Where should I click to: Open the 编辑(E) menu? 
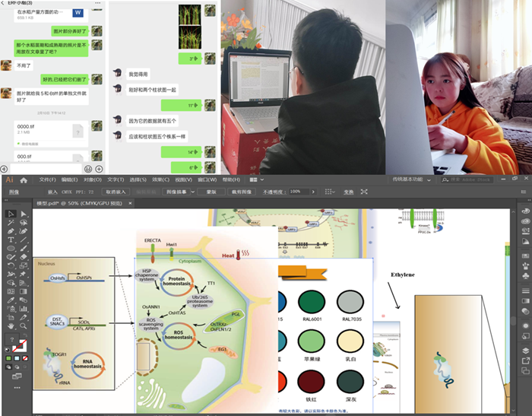tap(70, 179)
